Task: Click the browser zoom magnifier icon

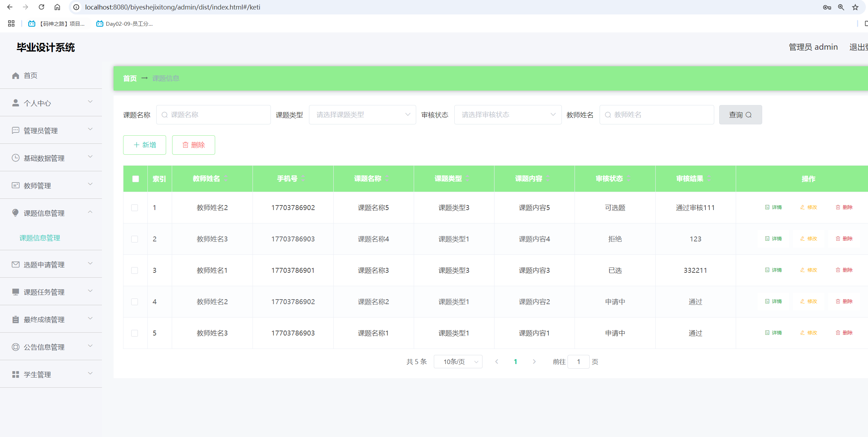Action: (841, 7)
